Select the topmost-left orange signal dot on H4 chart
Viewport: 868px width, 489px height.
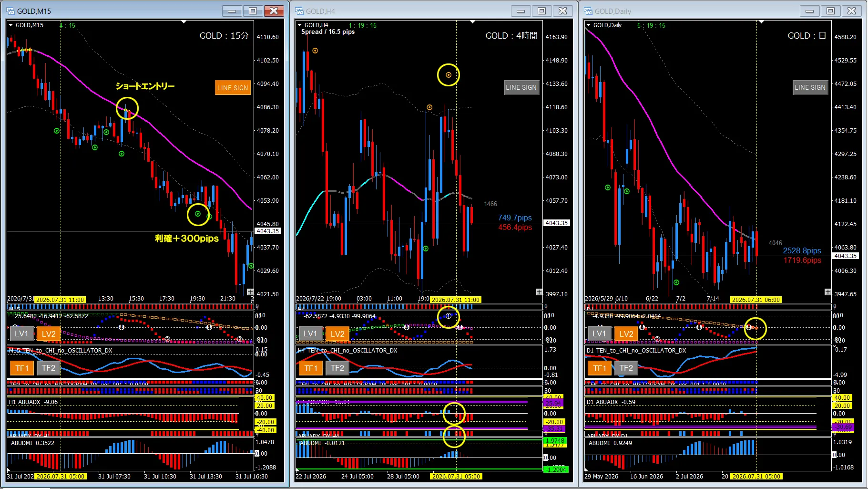(x=315, y=51)
